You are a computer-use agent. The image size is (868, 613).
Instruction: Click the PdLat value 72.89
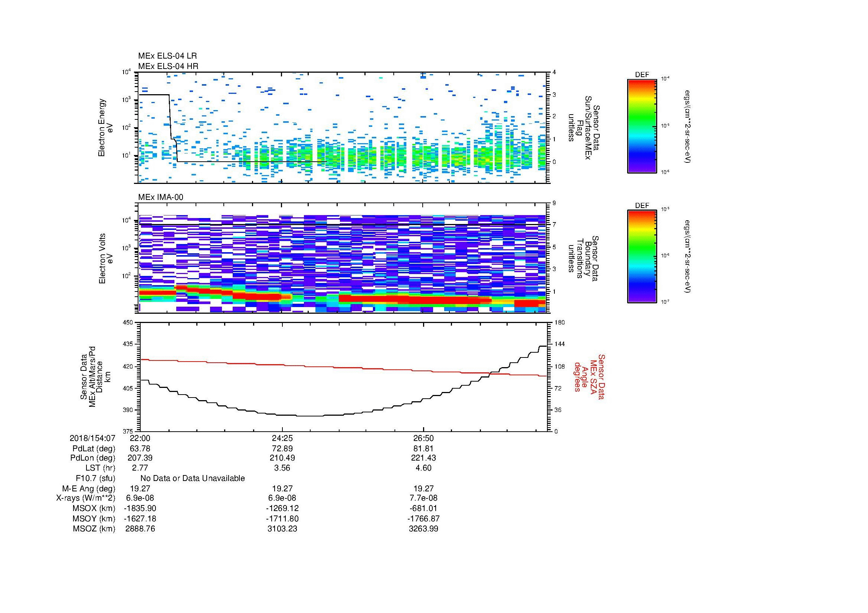(282, 449)
